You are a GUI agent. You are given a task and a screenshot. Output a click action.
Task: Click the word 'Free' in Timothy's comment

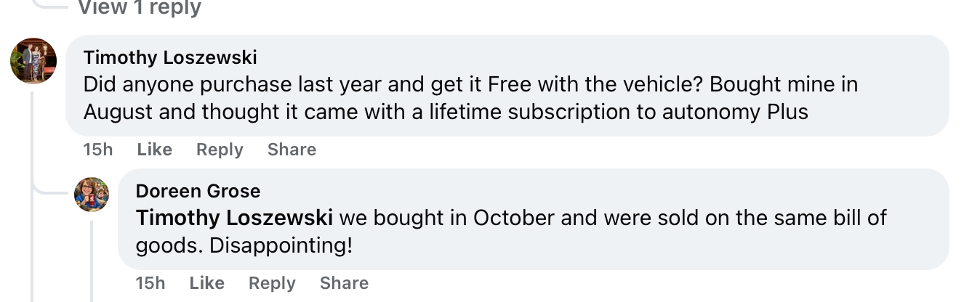510,85
